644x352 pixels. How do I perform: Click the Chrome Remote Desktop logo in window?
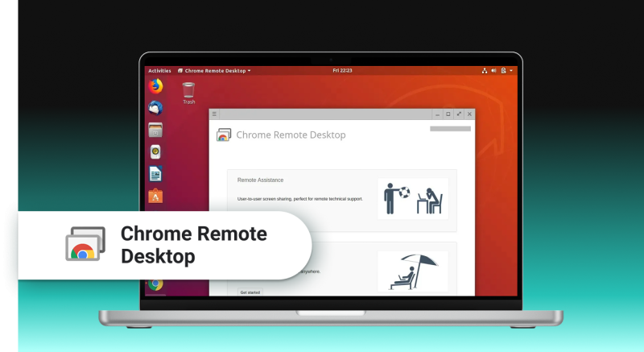tap(224, 135)
